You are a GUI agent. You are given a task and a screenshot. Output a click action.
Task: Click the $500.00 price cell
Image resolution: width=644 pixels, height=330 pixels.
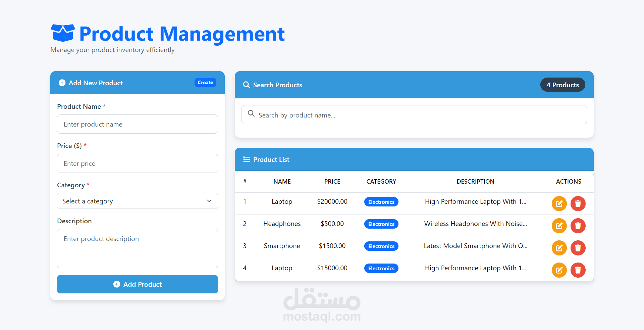tap(332, 224)
